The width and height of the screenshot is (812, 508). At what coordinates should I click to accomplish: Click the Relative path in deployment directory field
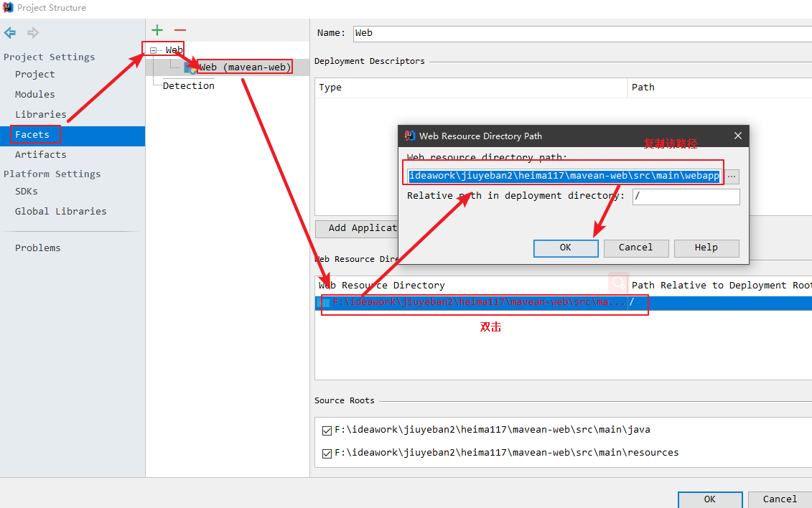click(x=686, y=197)
